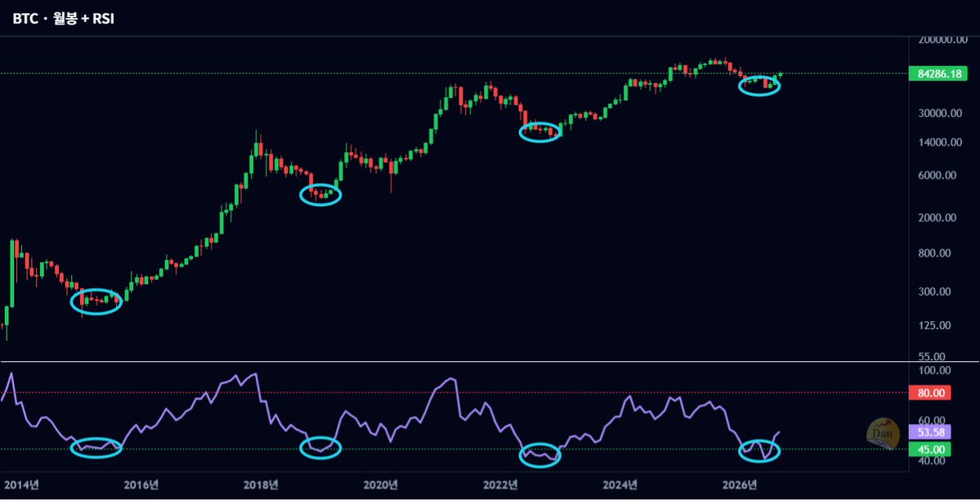Click the 2020년 time axis label
The image size is (980, 500).
tap(380, 484)
